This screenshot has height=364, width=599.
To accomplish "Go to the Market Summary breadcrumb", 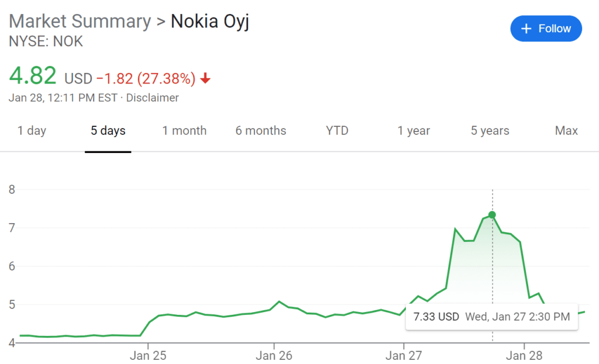I will pyautogui.click(x=80, y=21).
